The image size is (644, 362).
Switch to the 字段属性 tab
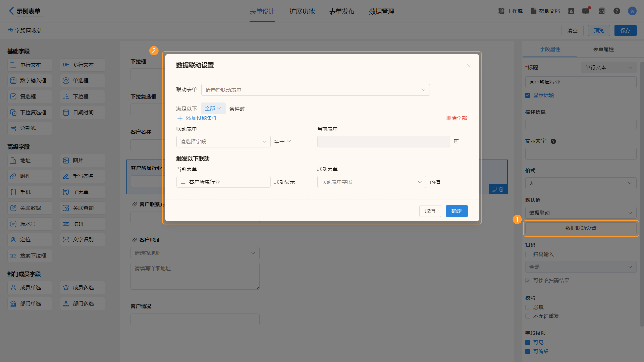[550, 49]
